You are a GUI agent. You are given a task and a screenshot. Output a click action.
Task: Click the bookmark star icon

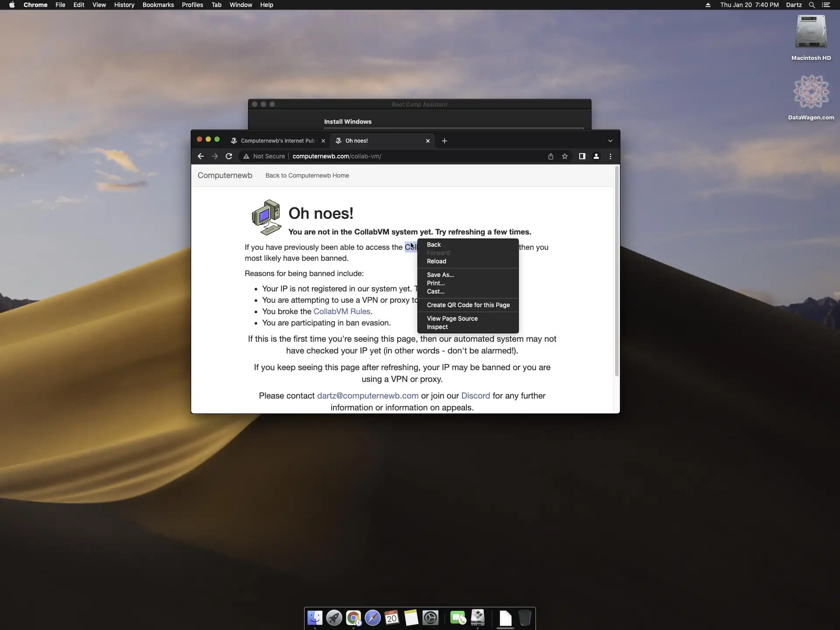[x=565, y=156]
